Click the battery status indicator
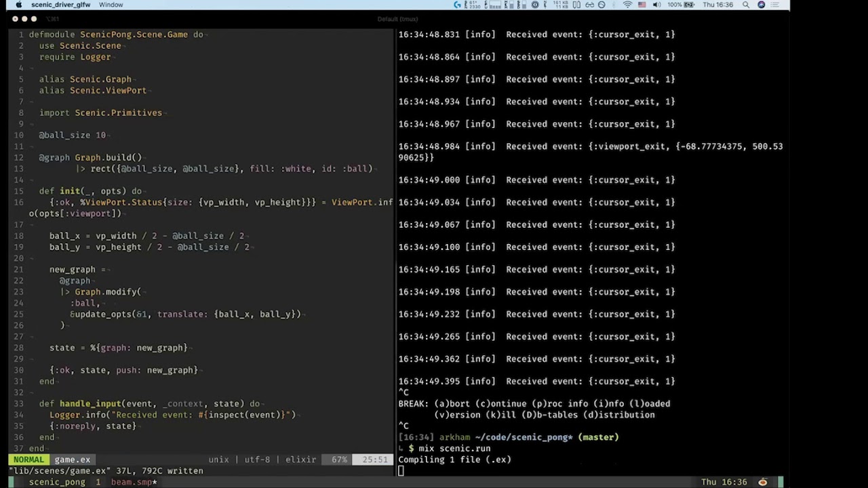868x488 pixels. click(689, 5)
